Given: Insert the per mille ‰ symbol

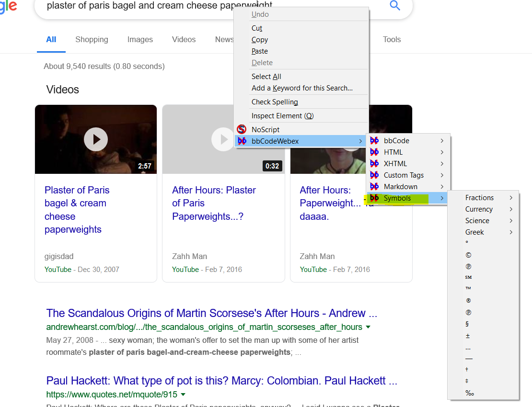Looking at the screenshot, I should (470, 393).
